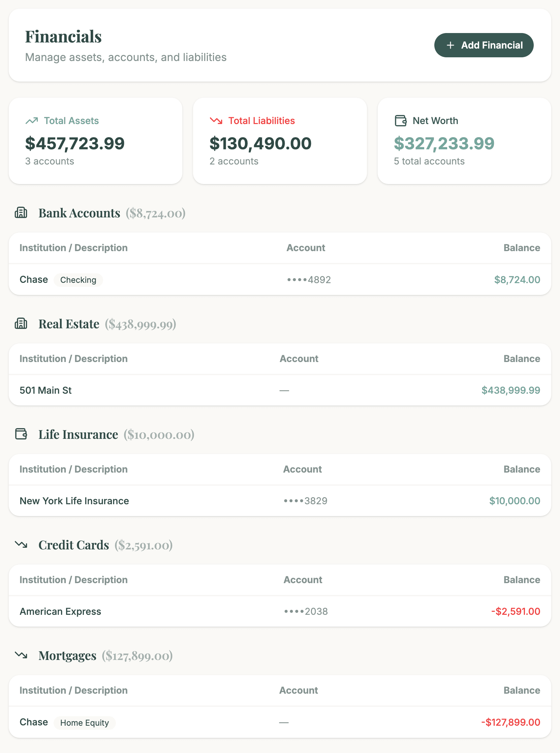This screenshot has height=753, width=560.
Task: Click the red trending-down icon on Total Liabilities
Action: 216,120
